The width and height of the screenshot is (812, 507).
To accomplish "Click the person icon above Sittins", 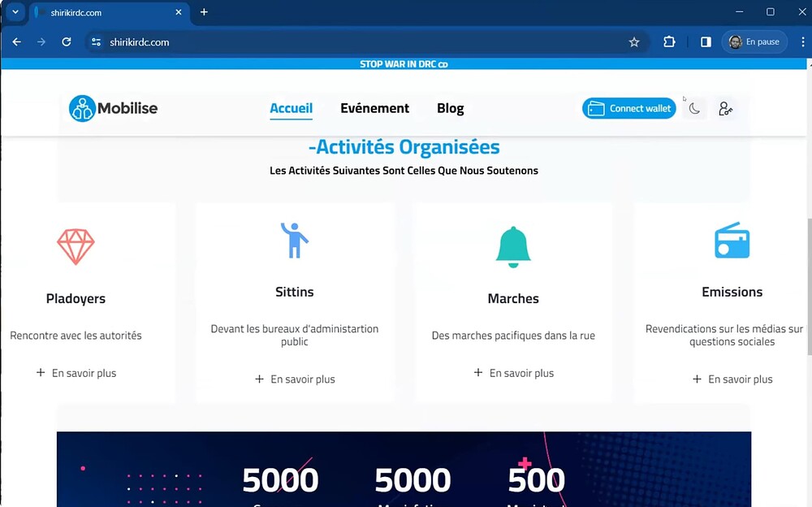I will point(294,240).
